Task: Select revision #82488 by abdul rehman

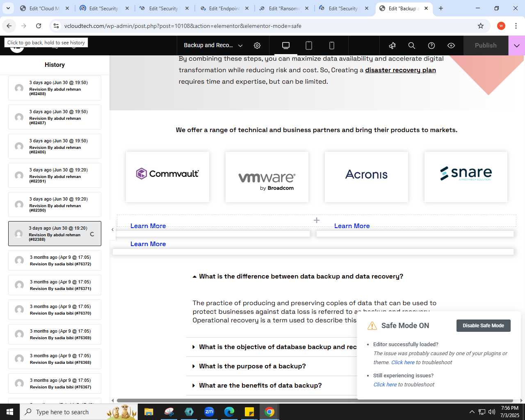Action: point(55,88)
